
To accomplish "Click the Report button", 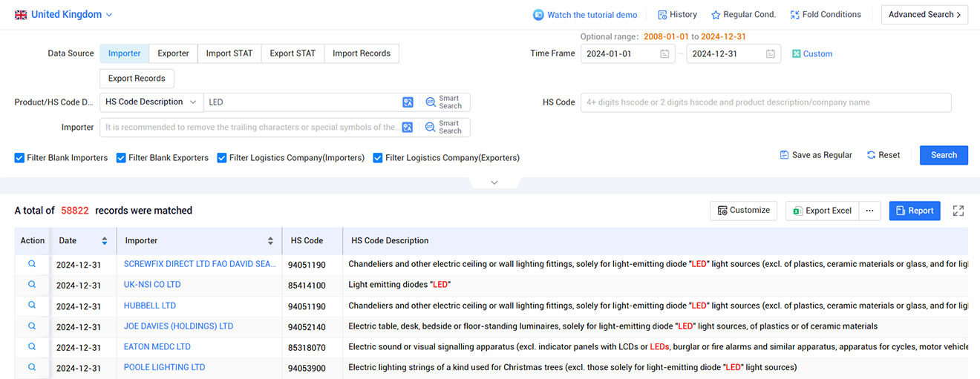I will pyautogui.click(x=915, y=211).
